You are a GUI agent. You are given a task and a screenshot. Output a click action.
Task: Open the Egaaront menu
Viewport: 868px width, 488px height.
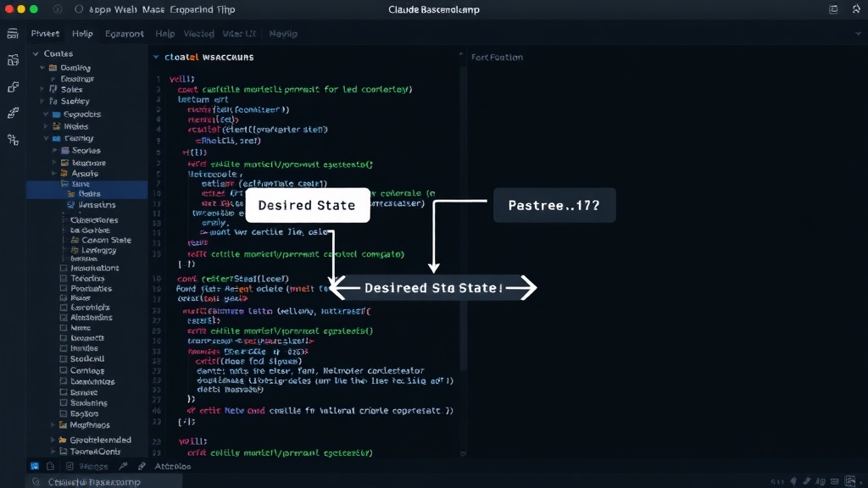[x=124, y=34]
